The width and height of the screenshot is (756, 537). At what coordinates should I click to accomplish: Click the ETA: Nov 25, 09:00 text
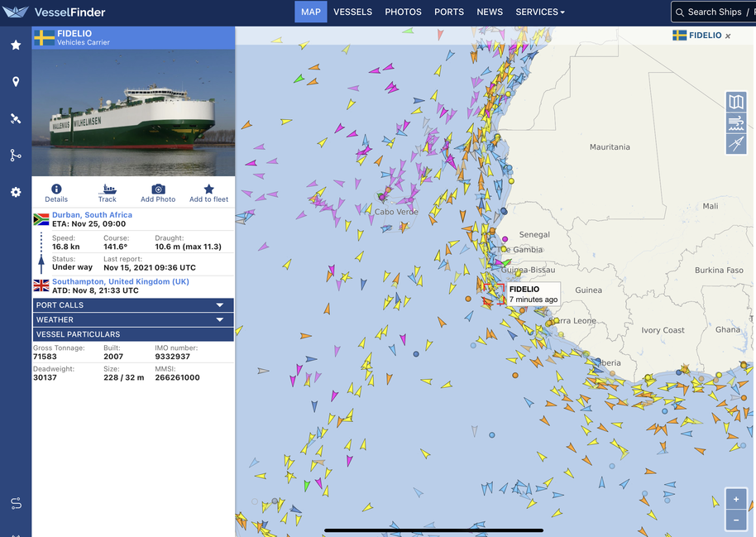(89, 224)
